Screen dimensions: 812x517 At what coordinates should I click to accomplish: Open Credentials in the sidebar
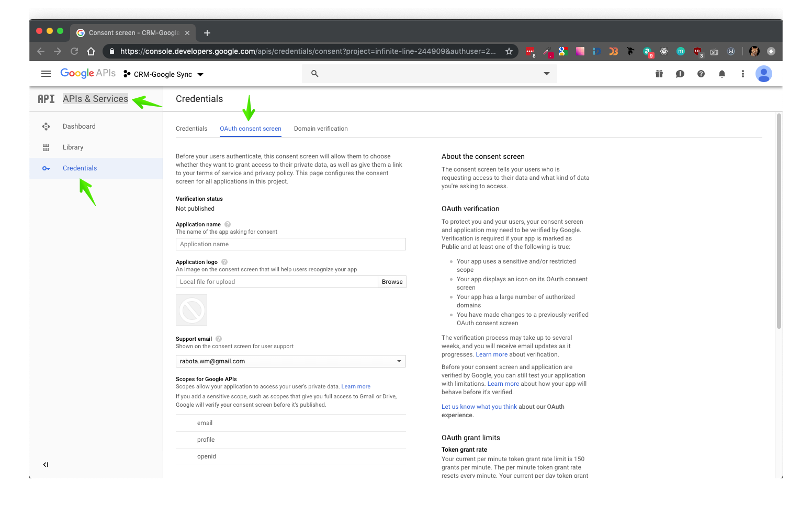[x=96, y=168]
